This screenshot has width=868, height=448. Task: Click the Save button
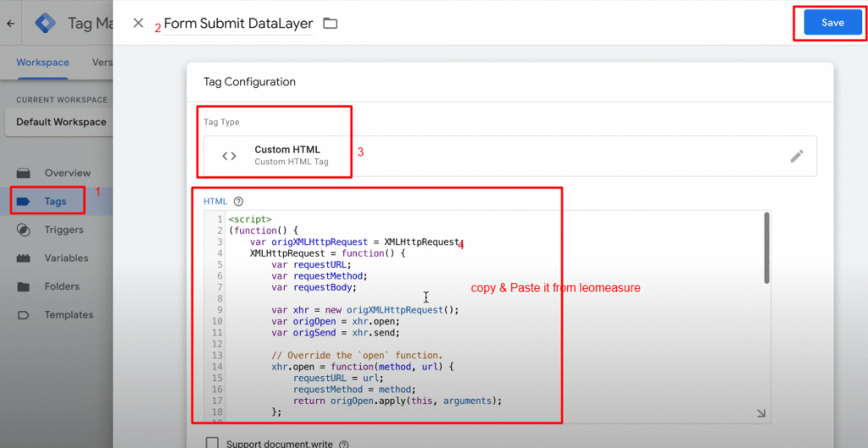pyautogui.click(x=832, y=23)
